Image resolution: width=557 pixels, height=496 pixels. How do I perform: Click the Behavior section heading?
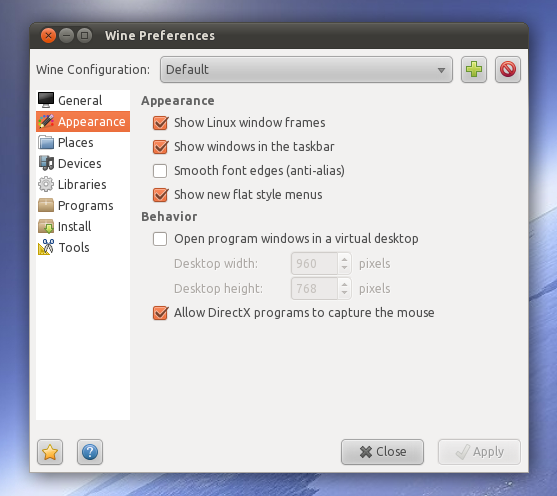pyautogui.click(x=169, y=217)
